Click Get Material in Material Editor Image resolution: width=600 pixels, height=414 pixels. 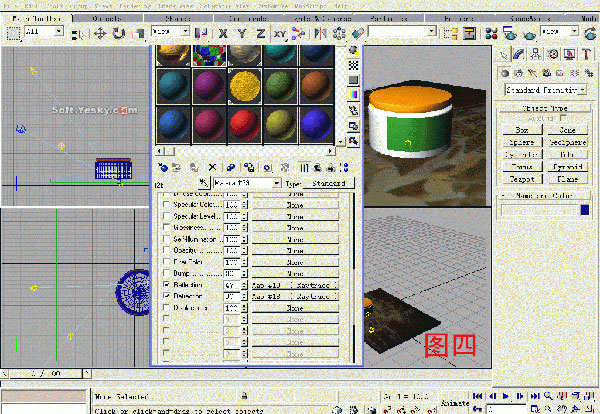tap(163, 168)
